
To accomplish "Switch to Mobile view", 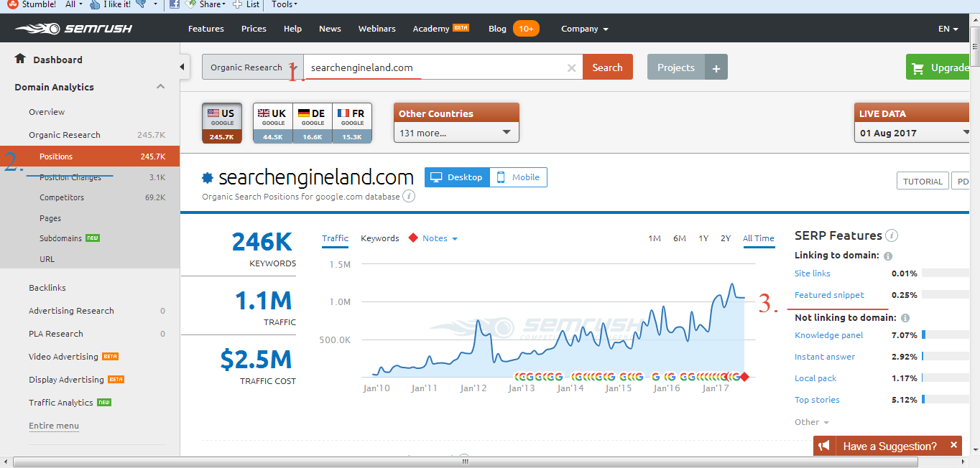I will pyautogui.click(x=518, y=177).
